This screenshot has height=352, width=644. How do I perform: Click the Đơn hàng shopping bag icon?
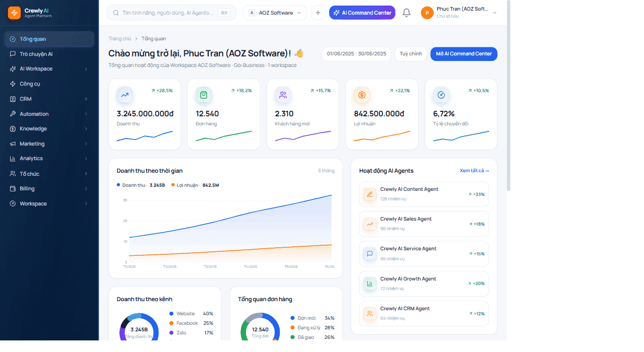(x=204, y=95)
